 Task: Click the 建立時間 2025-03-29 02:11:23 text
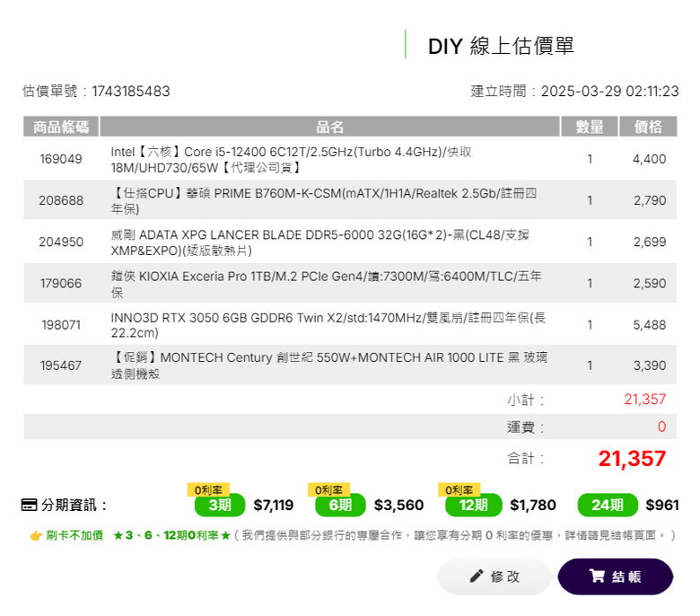click(574, 91)
